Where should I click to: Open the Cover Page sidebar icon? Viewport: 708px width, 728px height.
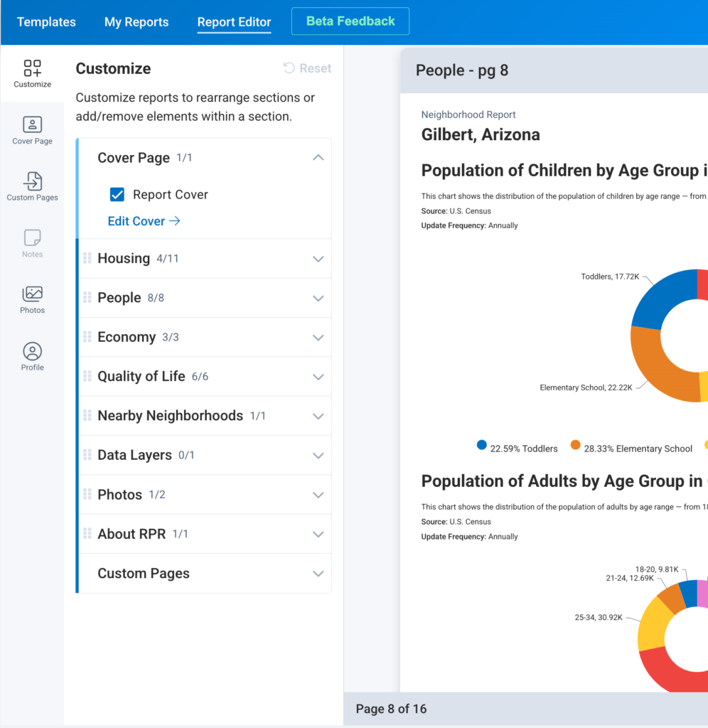coord(32,131)
